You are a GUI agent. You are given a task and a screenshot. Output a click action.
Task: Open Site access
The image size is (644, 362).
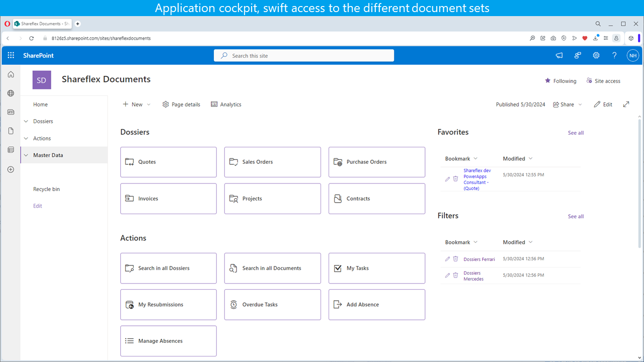[603, 81]
